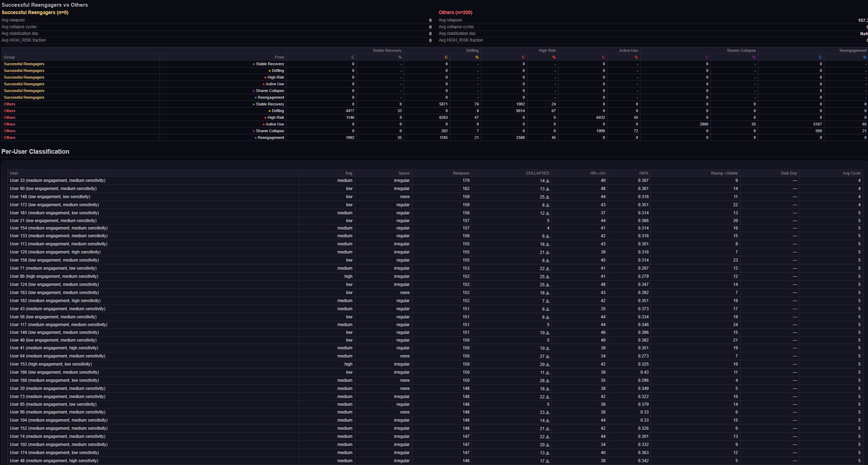
Task: Click warning triangle in User 90 row
Action: tap(547, 189)
